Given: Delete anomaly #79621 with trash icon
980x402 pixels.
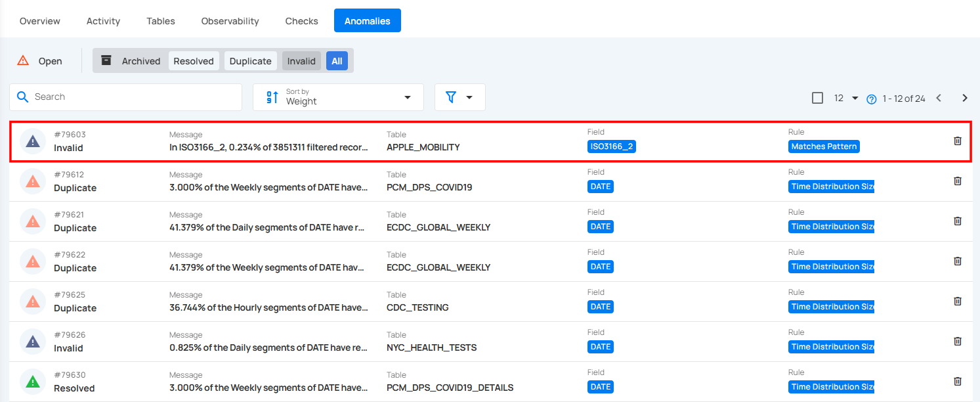Looking at the screenshot, I should [957, 221].
